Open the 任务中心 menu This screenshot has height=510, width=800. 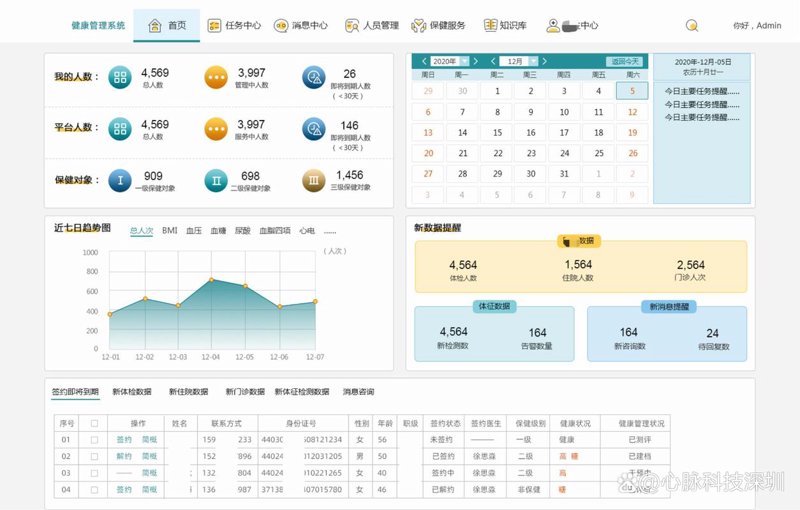pyautogui.click(x=234, y=26)
